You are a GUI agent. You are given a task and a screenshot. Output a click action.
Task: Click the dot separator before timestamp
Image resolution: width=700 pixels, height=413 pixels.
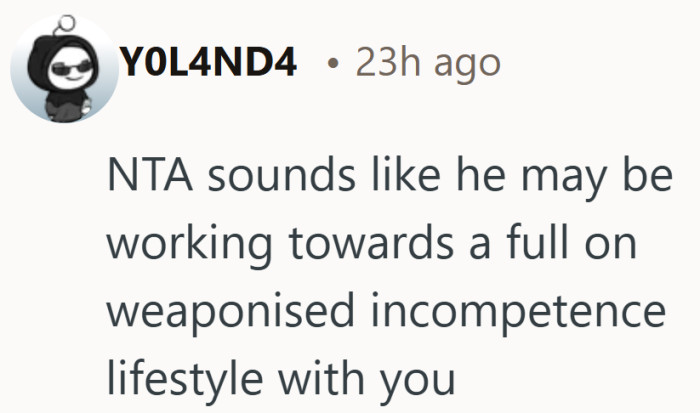pyautogui.click(x=332, y=64)
